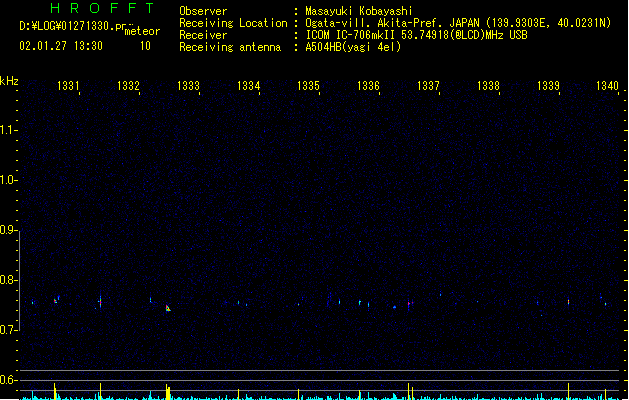The image size is (629, 400).
Task: Click the 1337 time axis label
Action: (428, 85)
